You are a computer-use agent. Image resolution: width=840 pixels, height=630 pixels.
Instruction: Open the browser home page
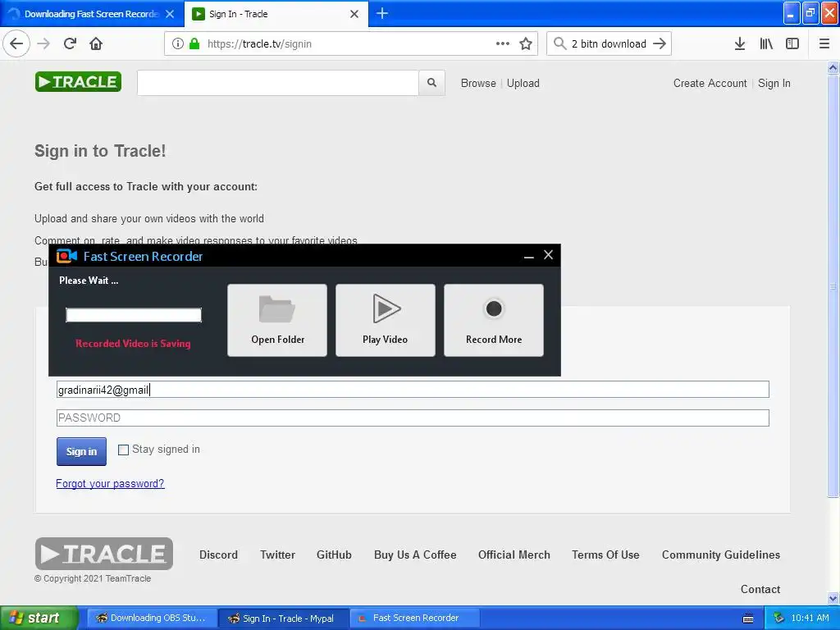click(x=96, y=43)
